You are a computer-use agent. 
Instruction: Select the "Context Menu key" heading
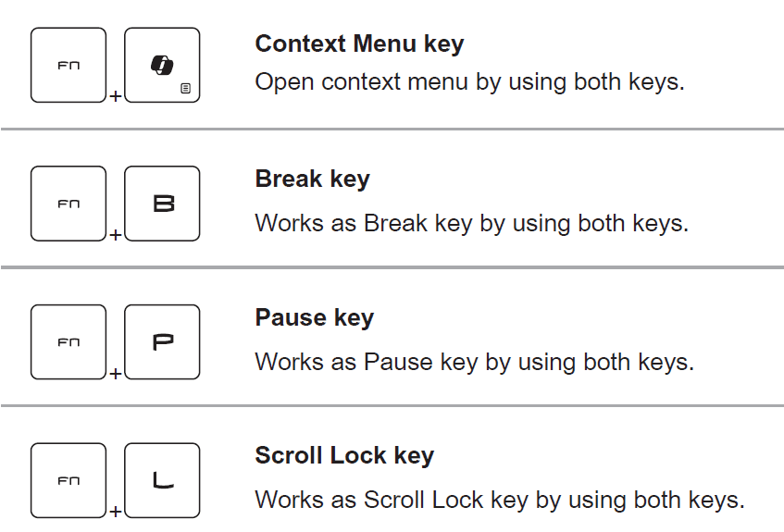point(359,43)
